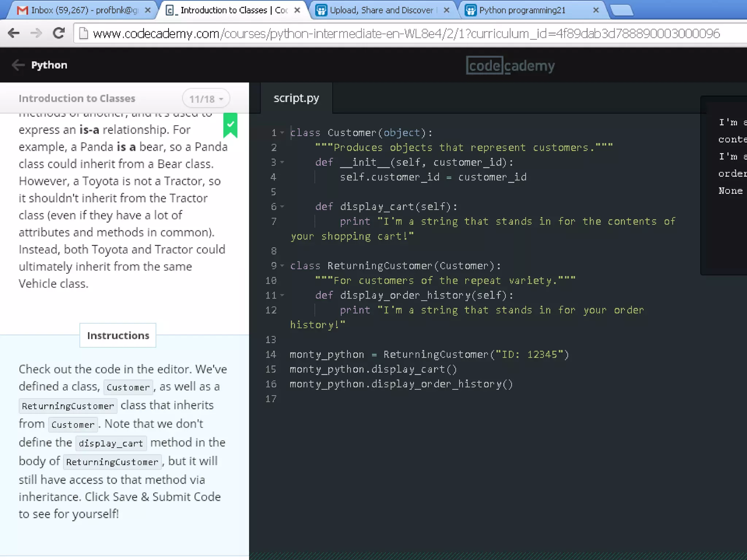
Task: Click first ReturningCustomer code term in instructions
Action: click(68, 406)
